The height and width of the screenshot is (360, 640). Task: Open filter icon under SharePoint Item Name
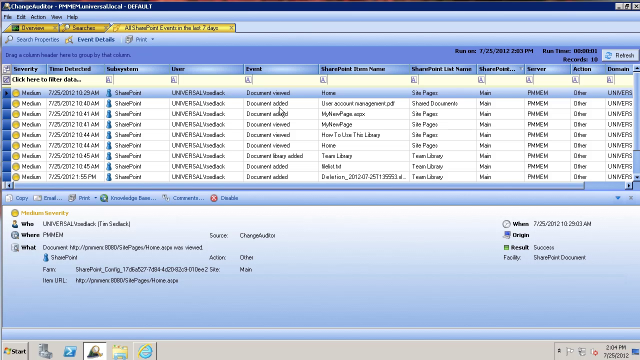click(x=323, y=80)
